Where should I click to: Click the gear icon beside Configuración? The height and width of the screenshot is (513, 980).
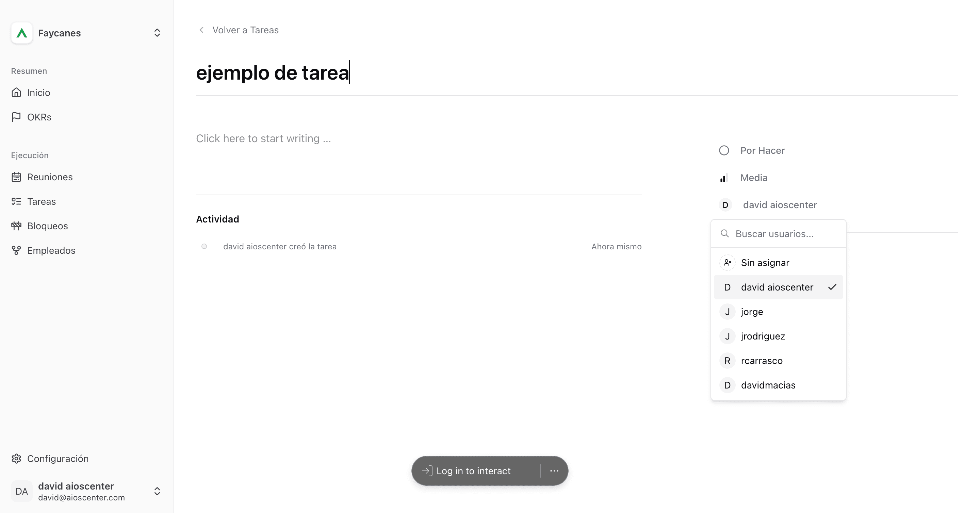[x=16, y=459]
